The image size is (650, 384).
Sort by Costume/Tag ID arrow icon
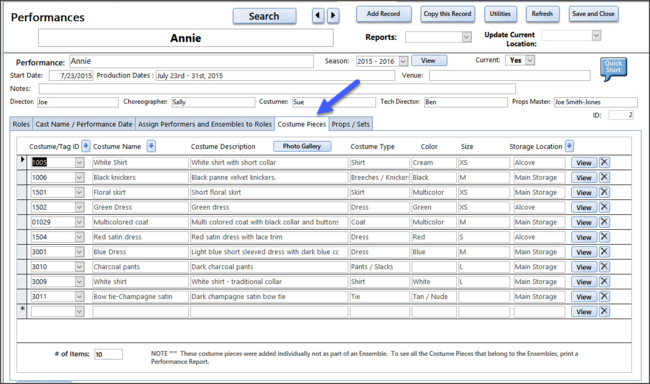(85, 146)
